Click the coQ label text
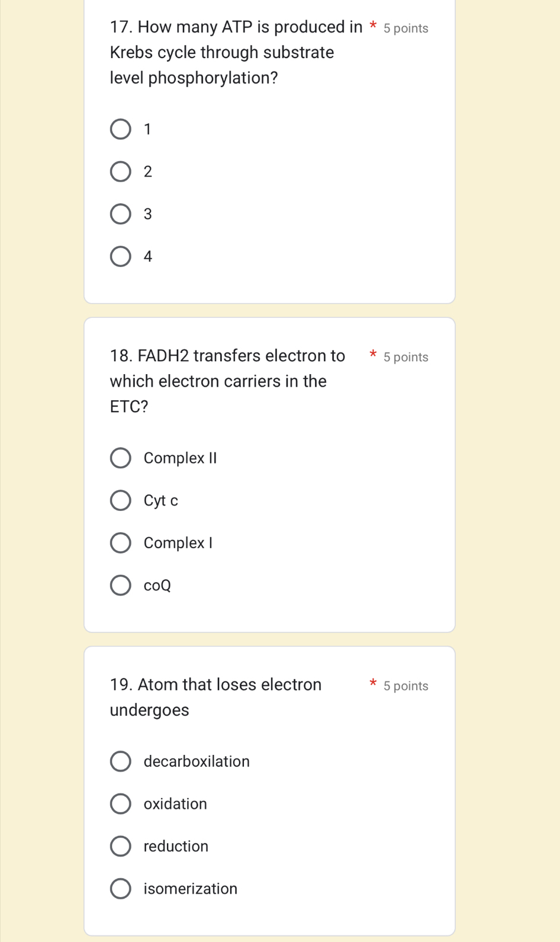 tap(157, 586)
